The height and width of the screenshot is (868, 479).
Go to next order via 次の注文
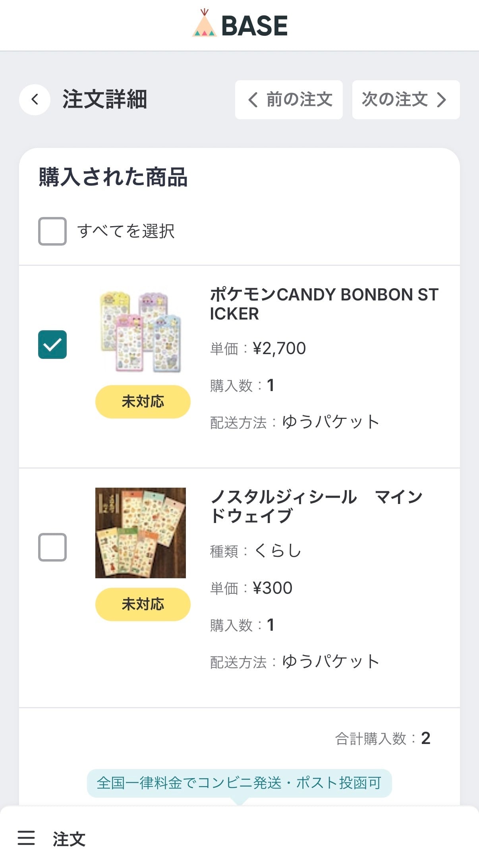coord(406,99)
